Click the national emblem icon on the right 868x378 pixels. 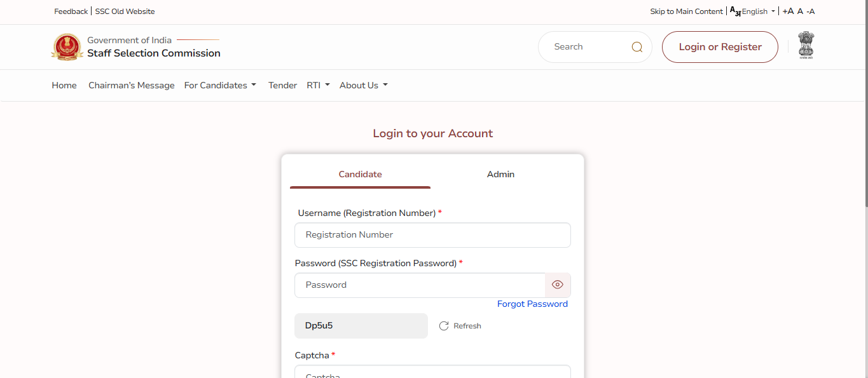click(x=806, y=45)
